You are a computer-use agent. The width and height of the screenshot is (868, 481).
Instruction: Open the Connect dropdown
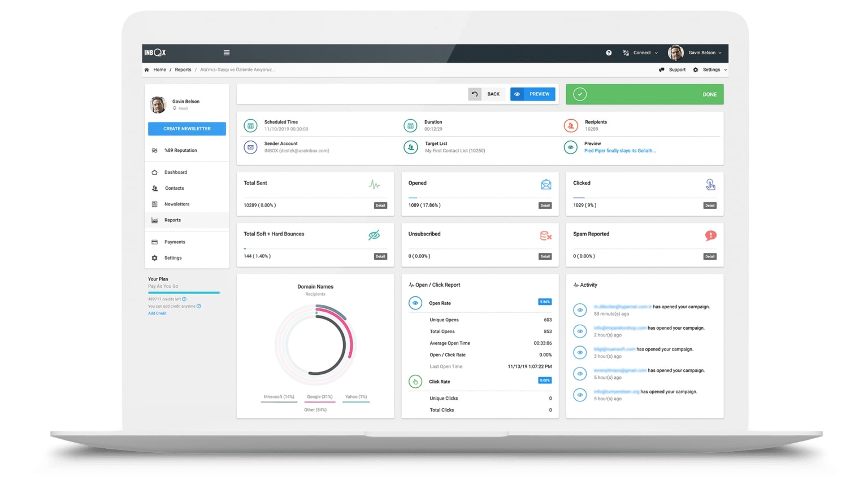click(x=640, y=53)
